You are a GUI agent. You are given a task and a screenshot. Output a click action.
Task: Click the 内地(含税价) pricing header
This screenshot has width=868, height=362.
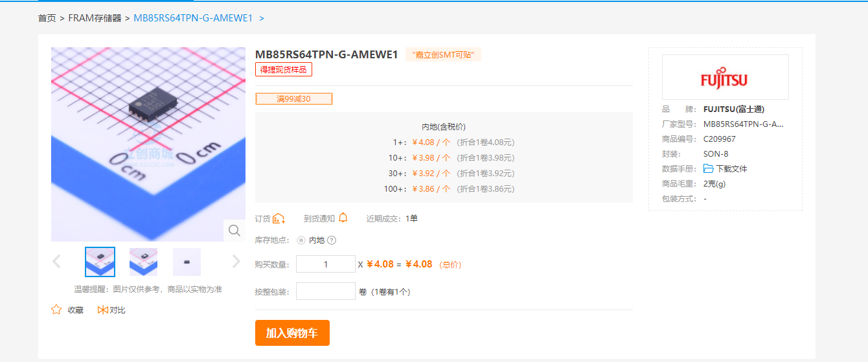click(444, 127)
